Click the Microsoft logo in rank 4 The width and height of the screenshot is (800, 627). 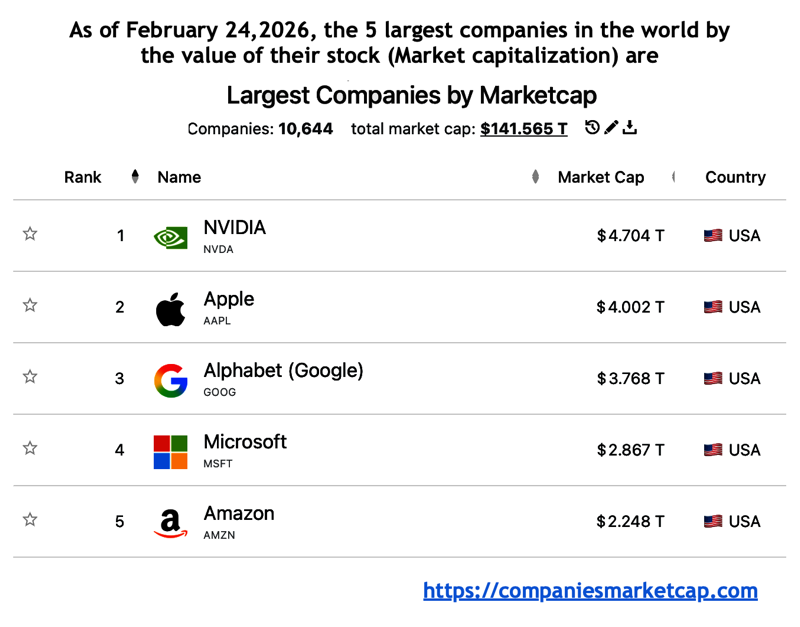tap(170, 450)
